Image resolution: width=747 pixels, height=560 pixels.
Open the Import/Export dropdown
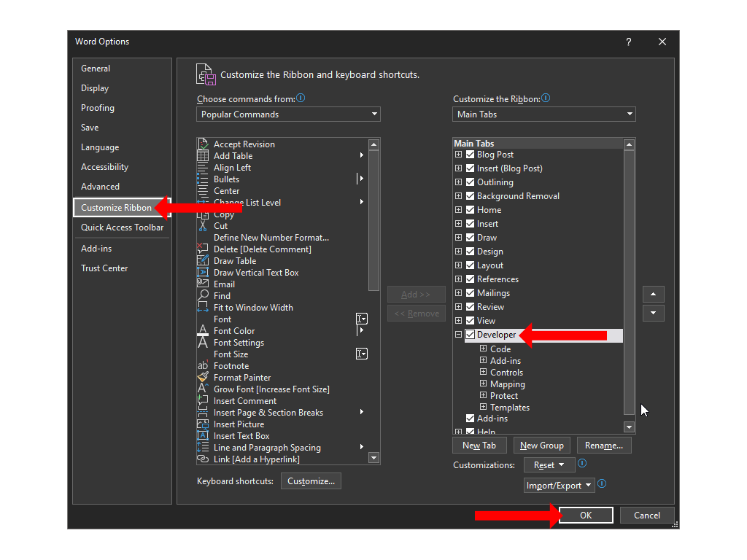[x=559, y=485]
